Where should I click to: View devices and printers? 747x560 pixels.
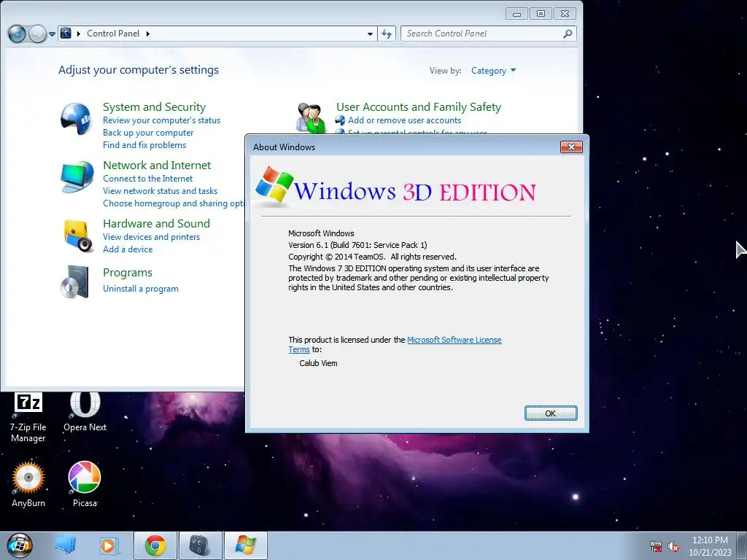coord(152,237)
